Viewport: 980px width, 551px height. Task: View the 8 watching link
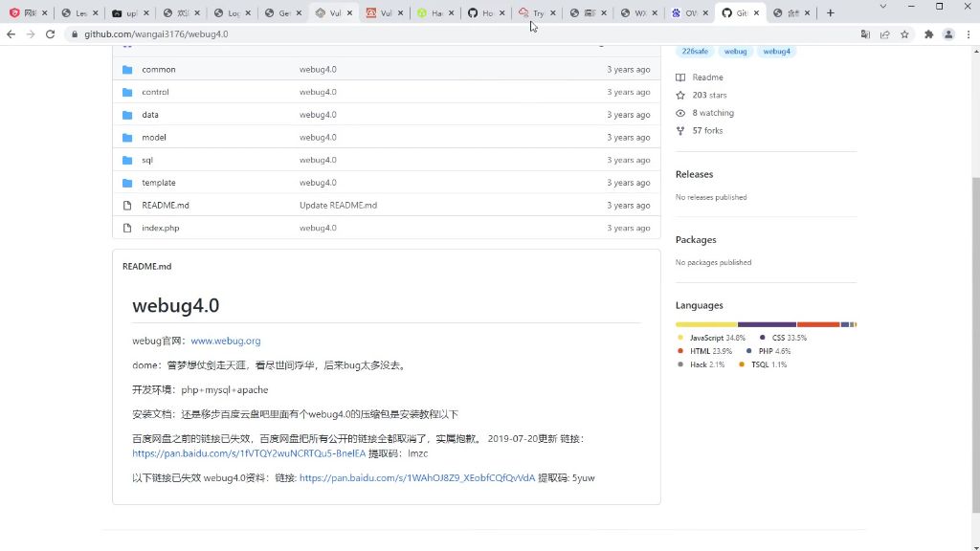(713, 113)
